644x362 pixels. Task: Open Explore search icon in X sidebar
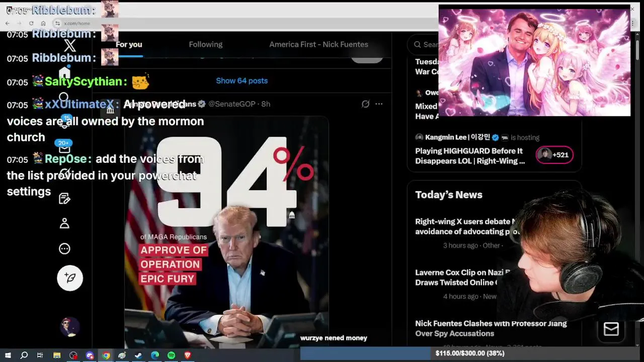[x=64, y=98]
